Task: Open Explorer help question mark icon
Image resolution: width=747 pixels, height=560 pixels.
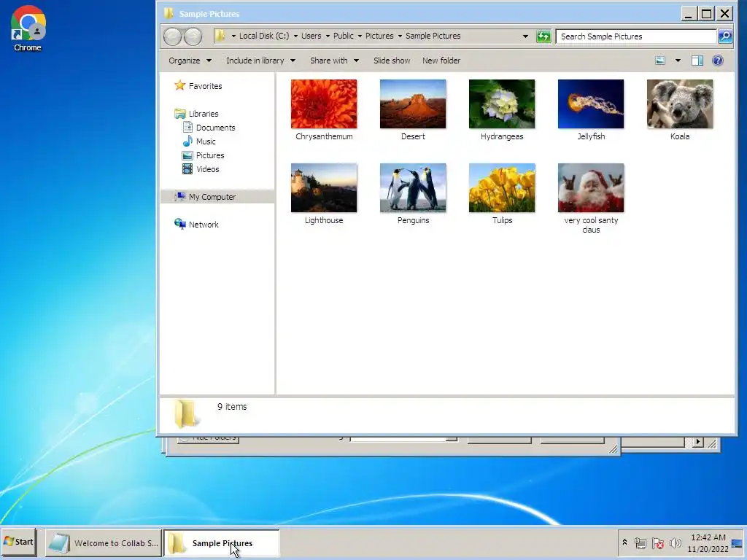Action: click(x=718, y=61)
